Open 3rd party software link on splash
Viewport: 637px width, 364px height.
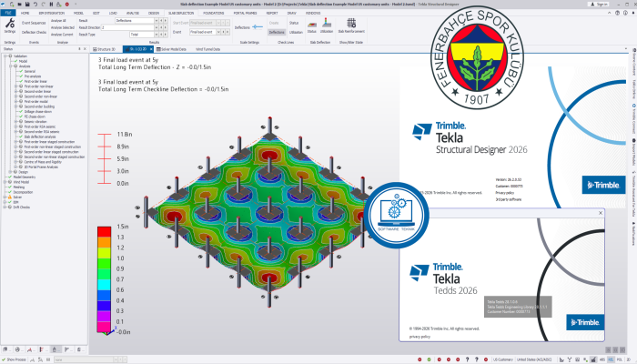(508, 199)
